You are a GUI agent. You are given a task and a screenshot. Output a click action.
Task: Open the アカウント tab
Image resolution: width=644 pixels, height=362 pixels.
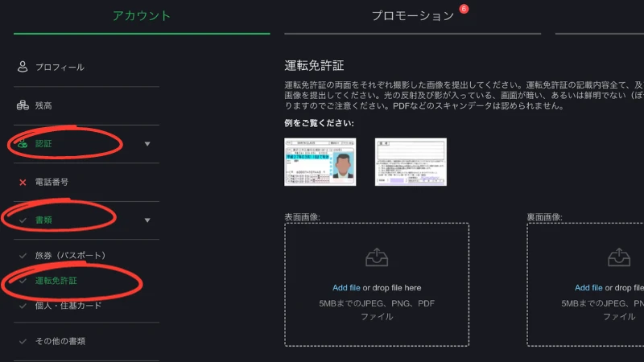pyautogui.click(x=142, y=15)
